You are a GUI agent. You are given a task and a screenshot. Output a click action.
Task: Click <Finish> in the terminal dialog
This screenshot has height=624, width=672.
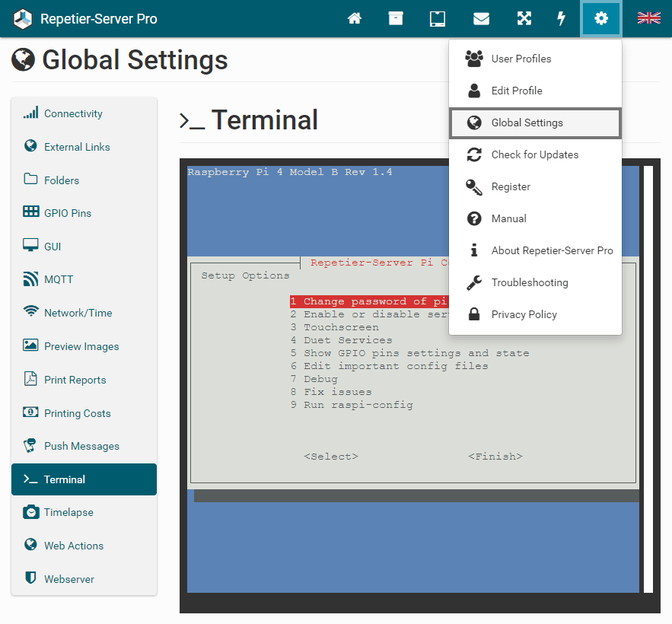495,457
